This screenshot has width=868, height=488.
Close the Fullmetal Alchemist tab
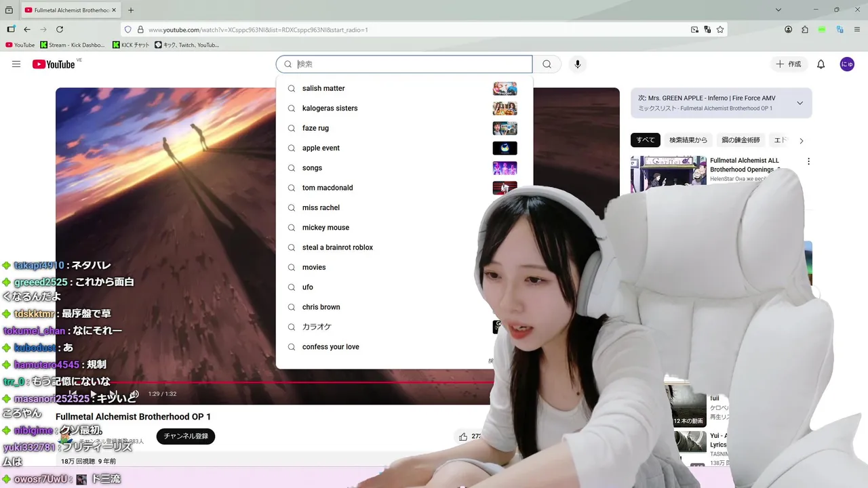(115, 10)
